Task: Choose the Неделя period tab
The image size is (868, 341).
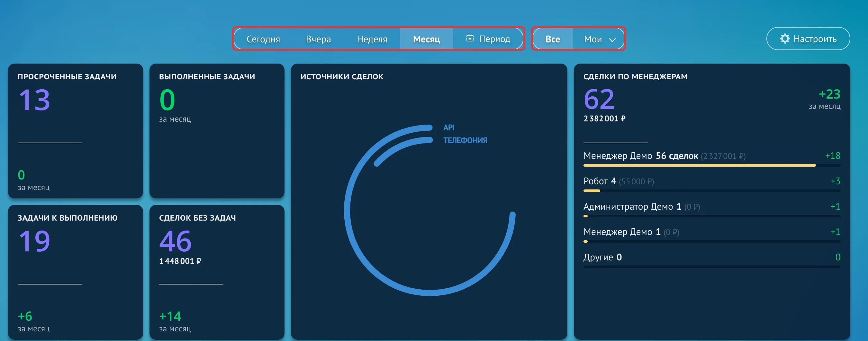Action: click(x=372, y=39)
